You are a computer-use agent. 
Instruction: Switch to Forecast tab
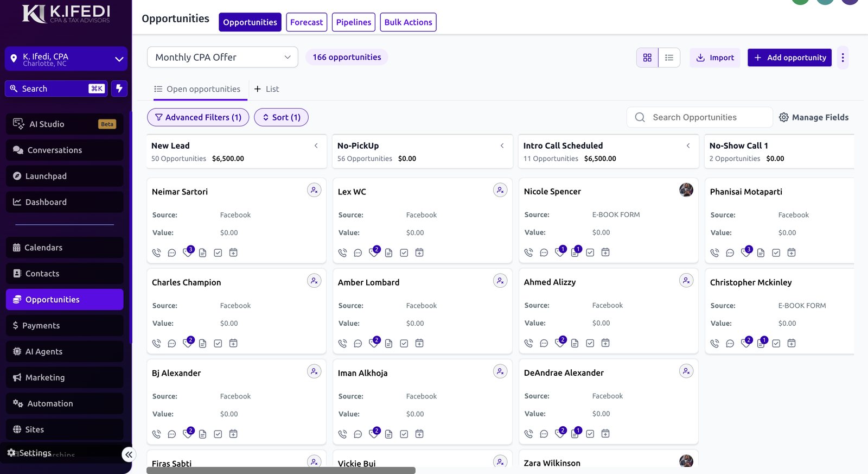point(307,22)
